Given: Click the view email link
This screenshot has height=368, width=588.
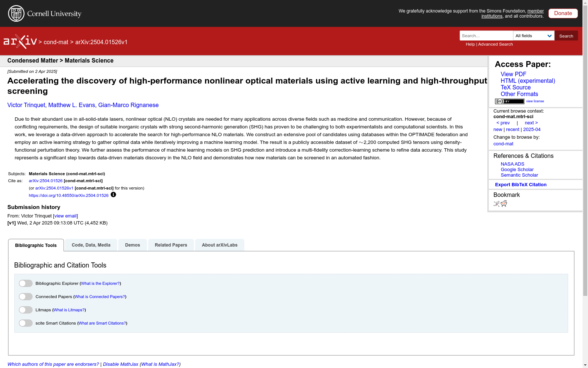Looking at the screenshot, I should pyautogui.click(x=65, y=216).
